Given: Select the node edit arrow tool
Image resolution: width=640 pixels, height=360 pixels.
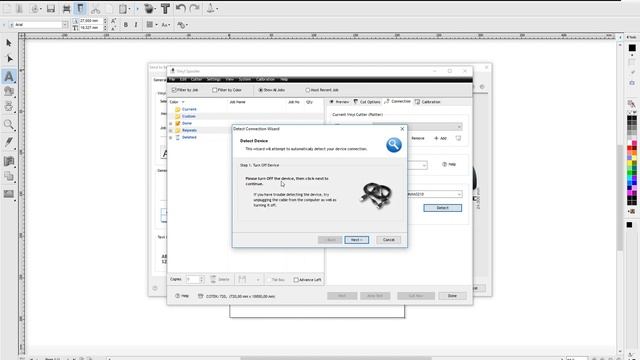Looking at the screenshot, I should 10,59.
